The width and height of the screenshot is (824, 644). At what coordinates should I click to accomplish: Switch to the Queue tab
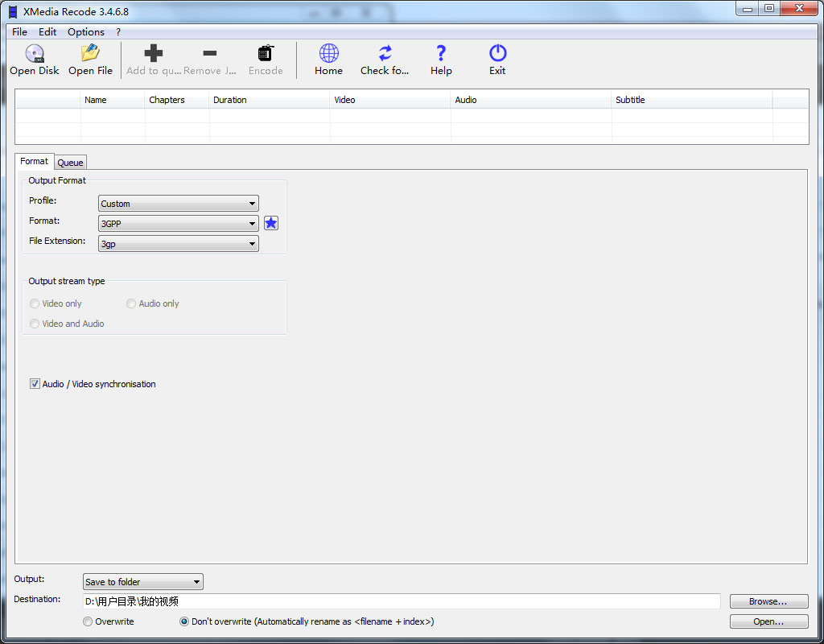70,163
